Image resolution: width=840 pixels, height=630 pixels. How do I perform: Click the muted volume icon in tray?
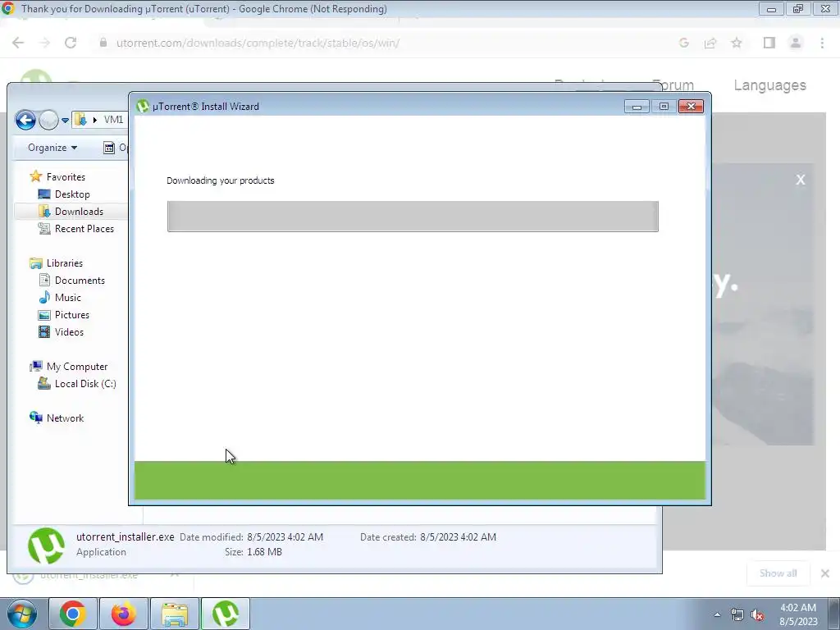click(757, 615)
